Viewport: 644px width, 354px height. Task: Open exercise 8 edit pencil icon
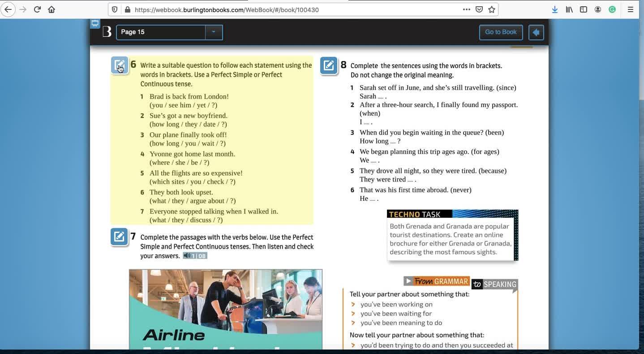click(329, 66)
